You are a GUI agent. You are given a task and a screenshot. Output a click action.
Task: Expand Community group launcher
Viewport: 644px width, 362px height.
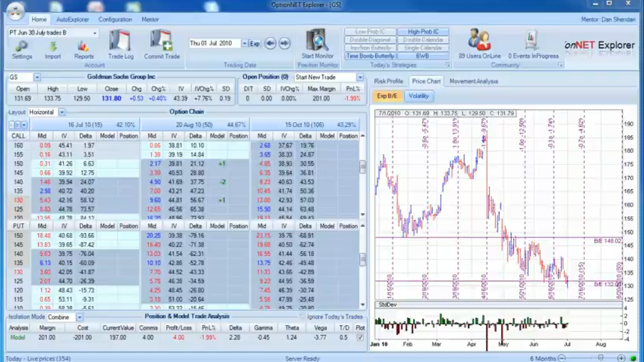[560, 65]
